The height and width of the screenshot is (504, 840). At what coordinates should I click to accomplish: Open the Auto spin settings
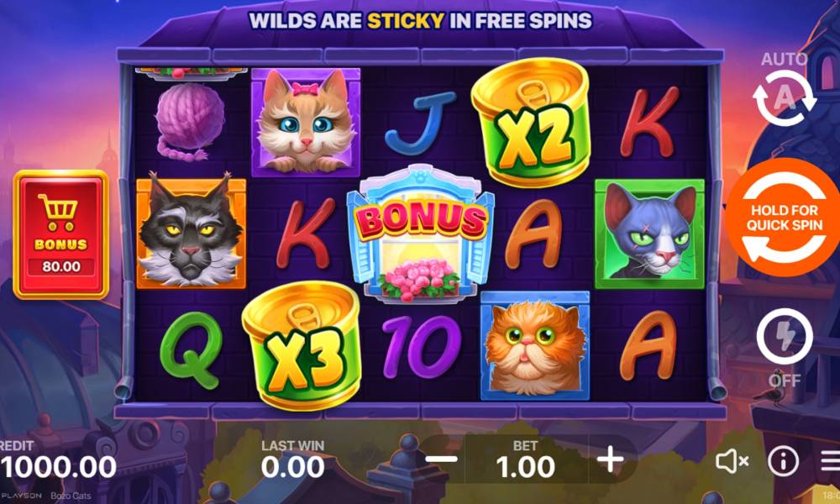[785, 98]
